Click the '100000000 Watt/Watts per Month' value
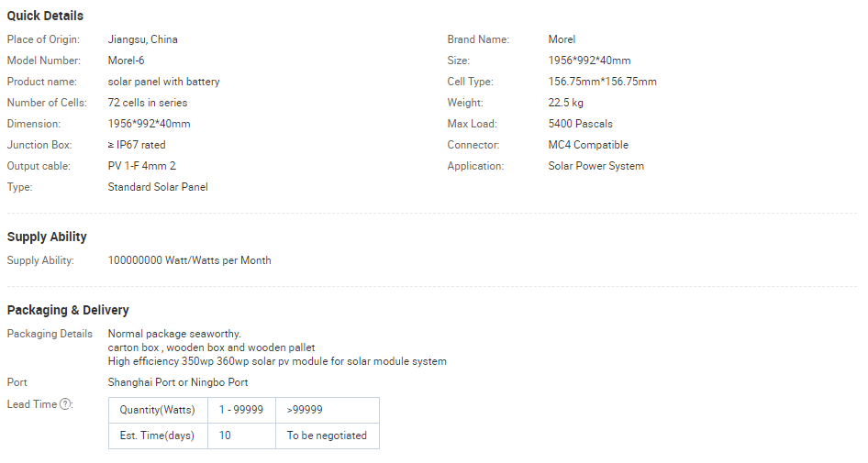Screen dimensions: 868x463 pyautogui.click(x=189, y=260)
